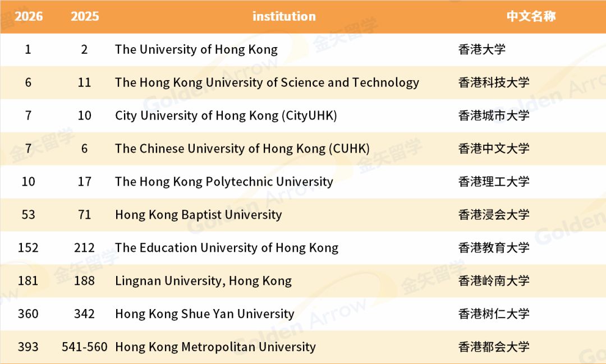Image resolution: width=606 pixels, height=364 pixels.
Task: Click the 2026 column header
Action: coord(29,16)
